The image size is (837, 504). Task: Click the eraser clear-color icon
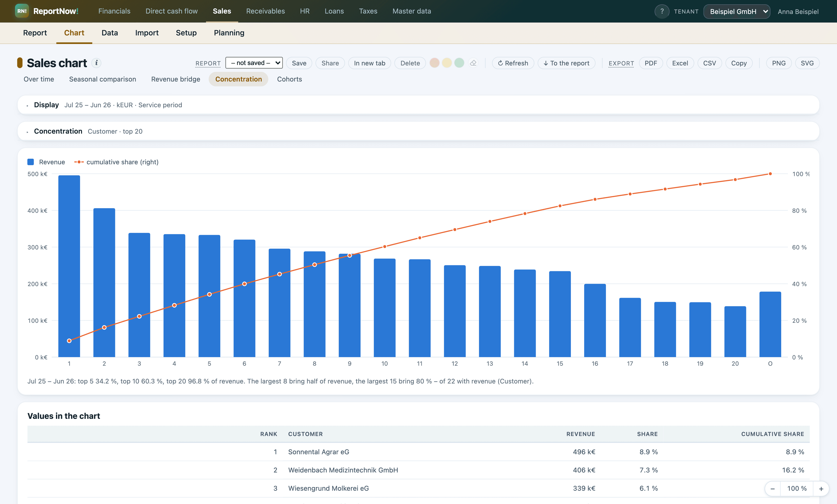point(473,63)
